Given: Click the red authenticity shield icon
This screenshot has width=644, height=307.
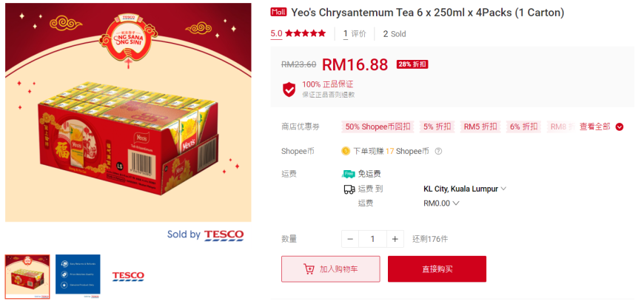Looking at the screenshot, I should click(289, 90).
